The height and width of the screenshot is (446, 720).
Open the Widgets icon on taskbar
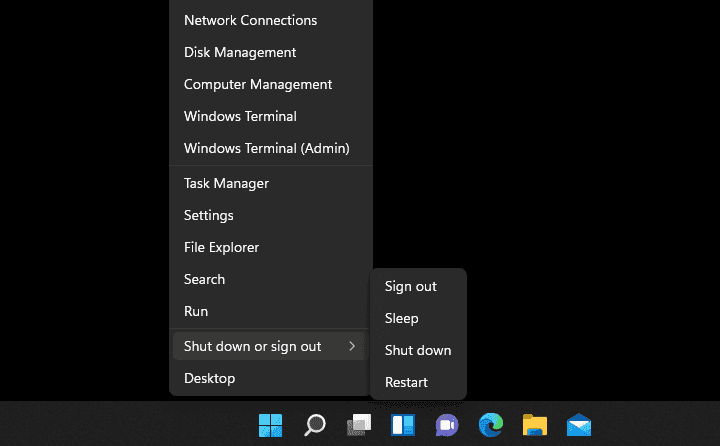[x=403, y=425]
